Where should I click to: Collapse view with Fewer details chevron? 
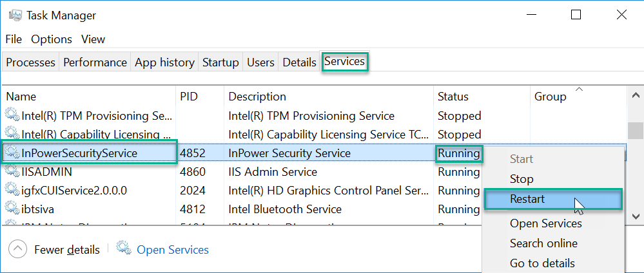click(18, 249)
